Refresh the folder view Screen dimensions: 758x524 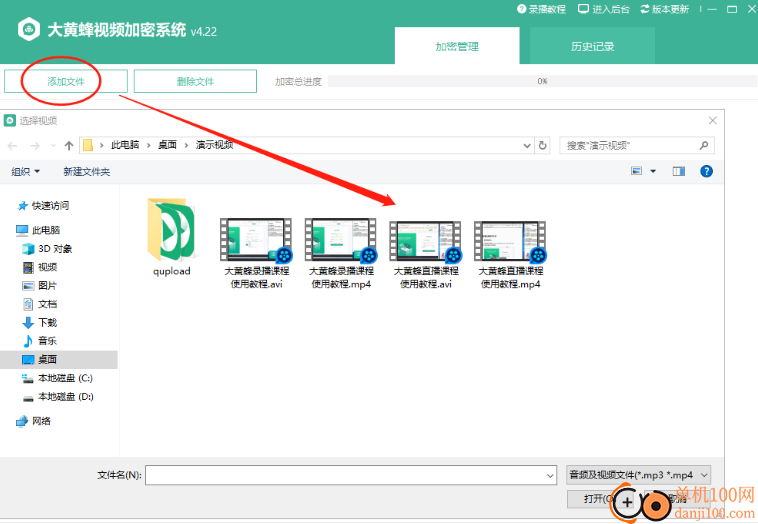point(542,146)
